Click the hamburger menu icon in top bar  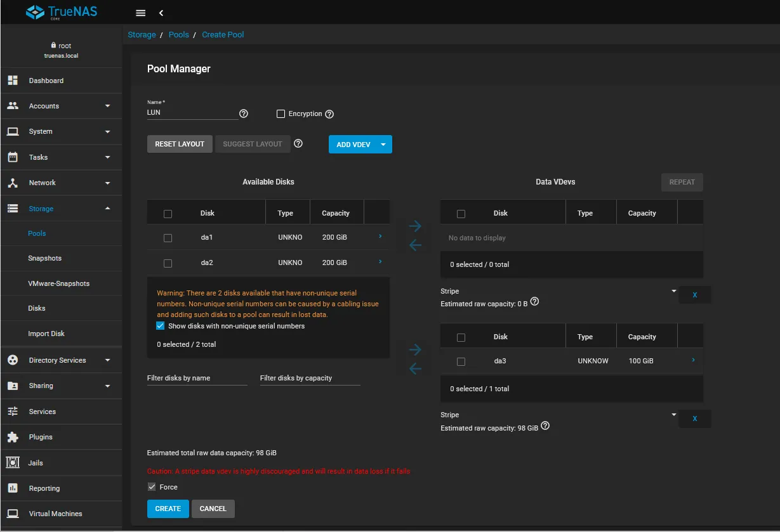coord(141,13)
